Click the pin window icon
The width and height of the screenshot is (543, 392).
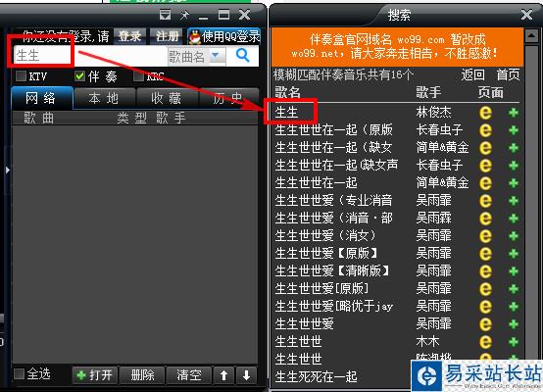184,15
